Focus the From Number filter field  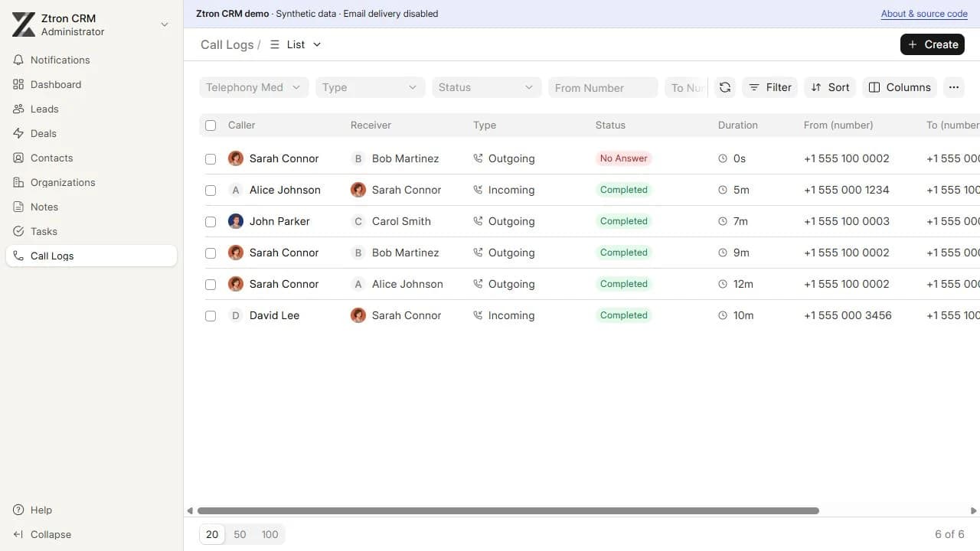[603, 87]
